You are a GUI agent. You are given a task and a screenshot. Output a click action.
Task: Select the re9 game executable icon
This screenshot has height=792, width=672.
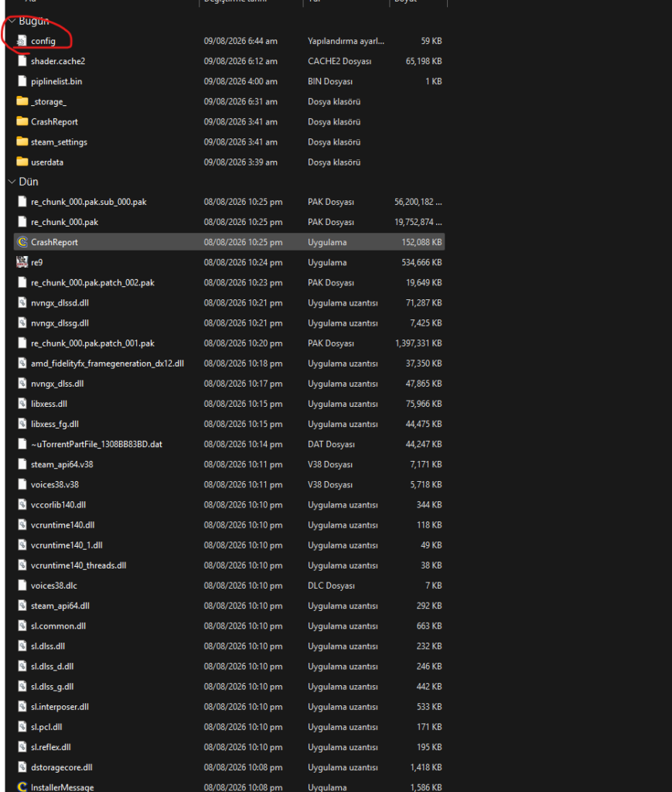point(22,262)
